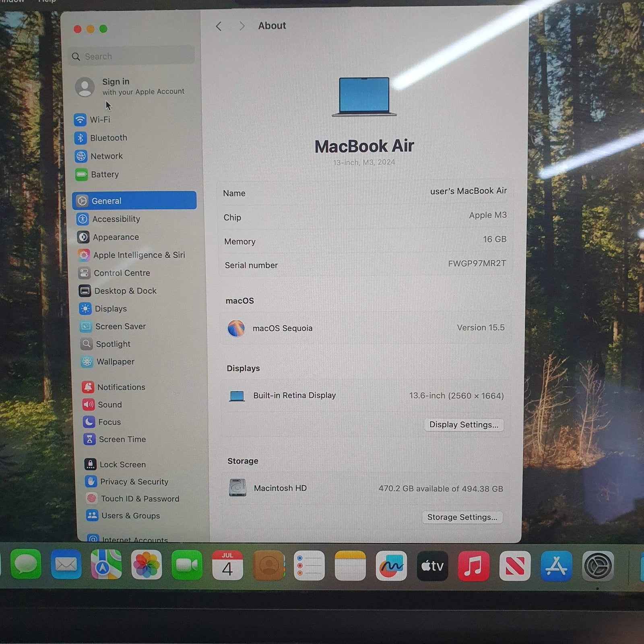This screenshot has width=644, height=644.
Task: Open Apple Intelligence & Siri settings
Action: tap(138, 255)
